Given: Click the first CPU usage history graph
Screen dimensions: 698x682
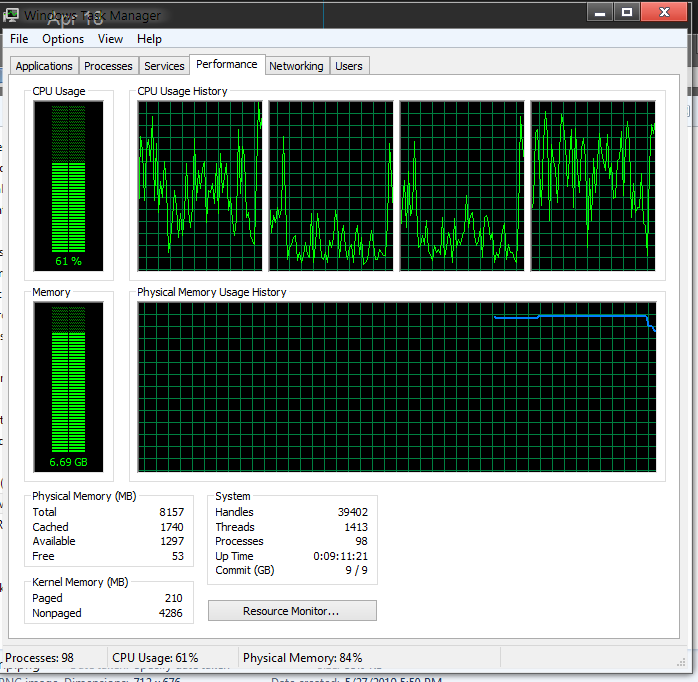Looking at the screenshot, I should (200, 186).
